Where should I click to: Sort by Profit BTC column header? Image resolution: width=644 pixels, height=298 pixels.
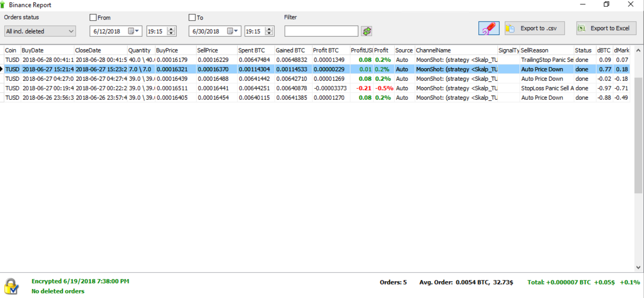coord(331,50)
